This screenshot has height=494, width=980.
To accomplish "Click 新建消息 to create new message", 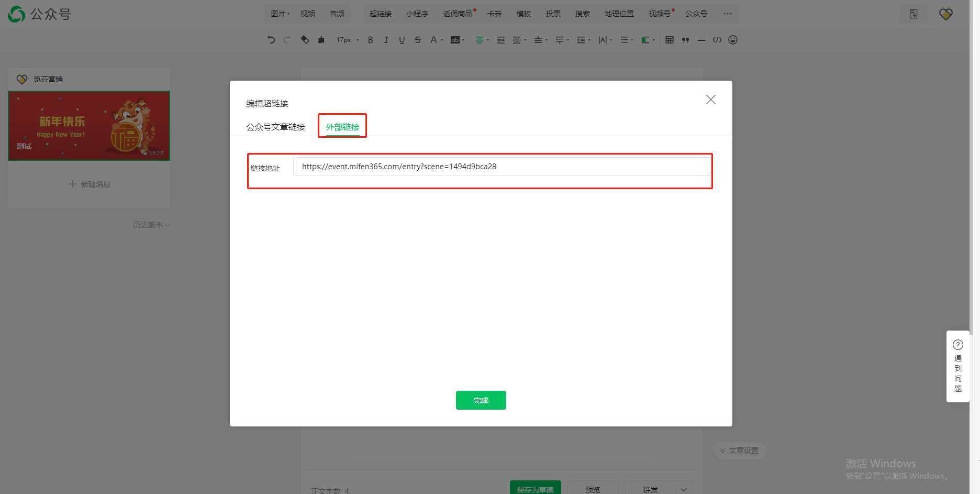I will (x=88, y=184).
